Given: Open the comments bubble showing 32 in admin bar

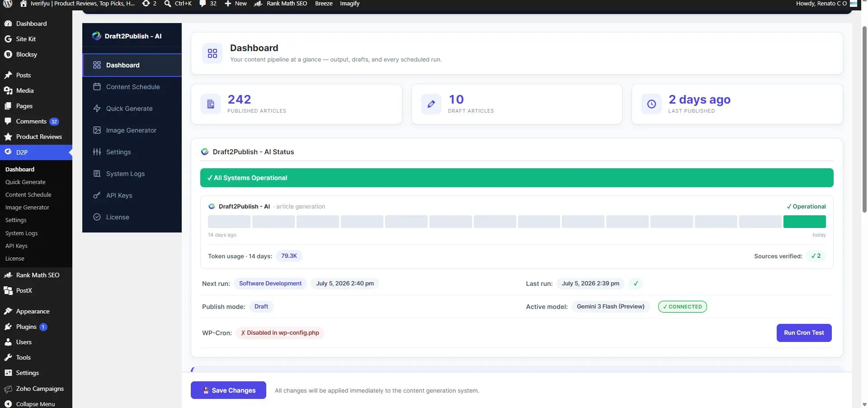Looking at the screenshot, I should click(x=208, y=4).
